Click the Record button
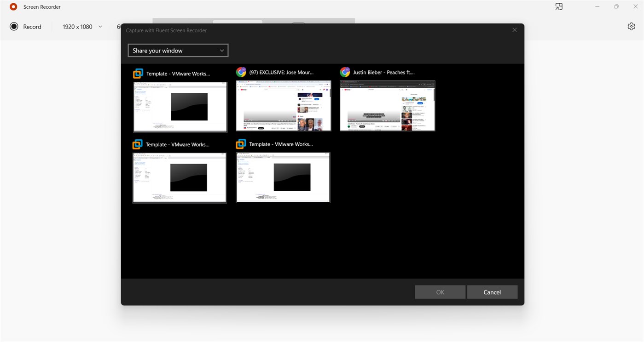644x342 pixels. [x=26, y=26]
